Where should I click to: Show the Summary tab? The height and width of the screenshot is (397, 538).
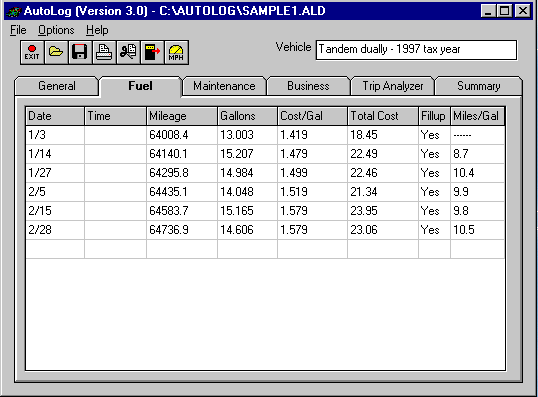[479, 86]
